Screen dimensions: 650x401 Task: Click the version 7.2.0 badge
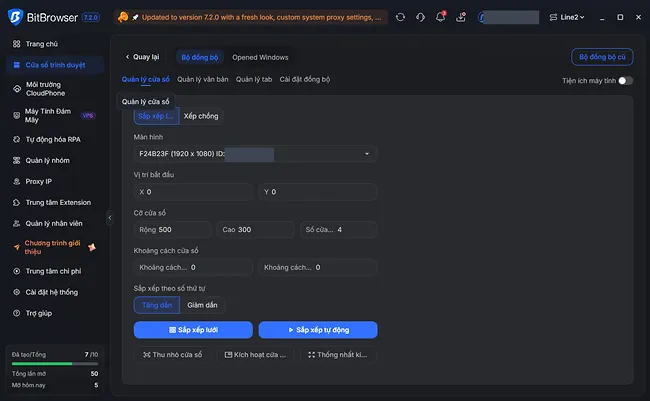coord(91,17)
